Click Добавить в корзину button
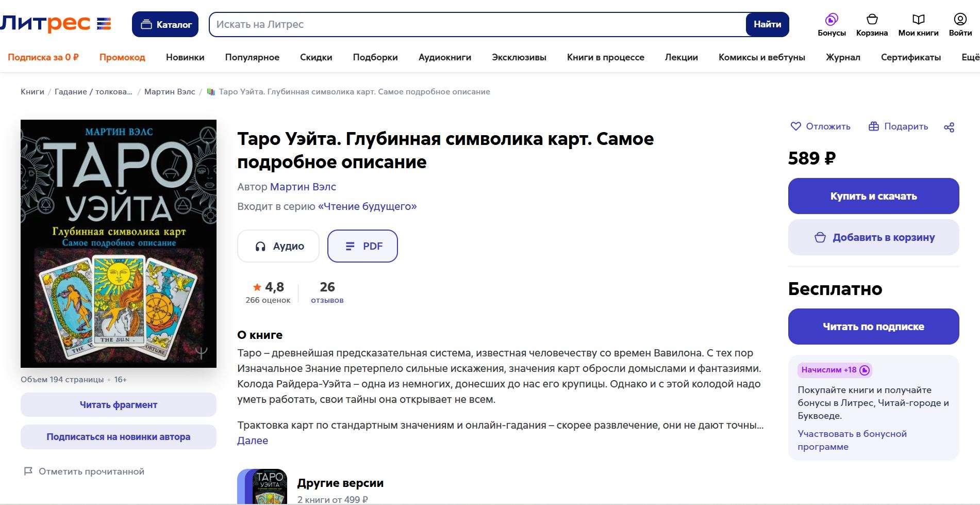980x505 pixels. [x=873, y=237]
